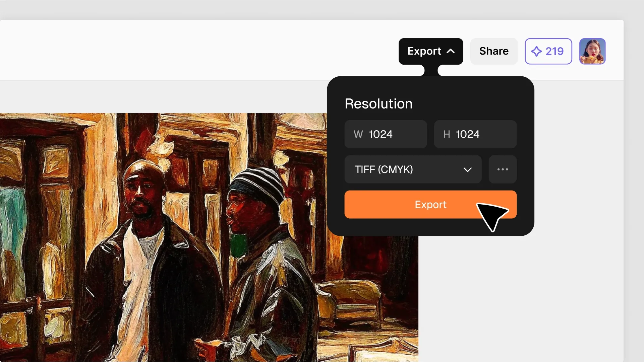Click the chevron-down arrow in format selector
Screen dimensions: 644x362
[x=467, y=170]
